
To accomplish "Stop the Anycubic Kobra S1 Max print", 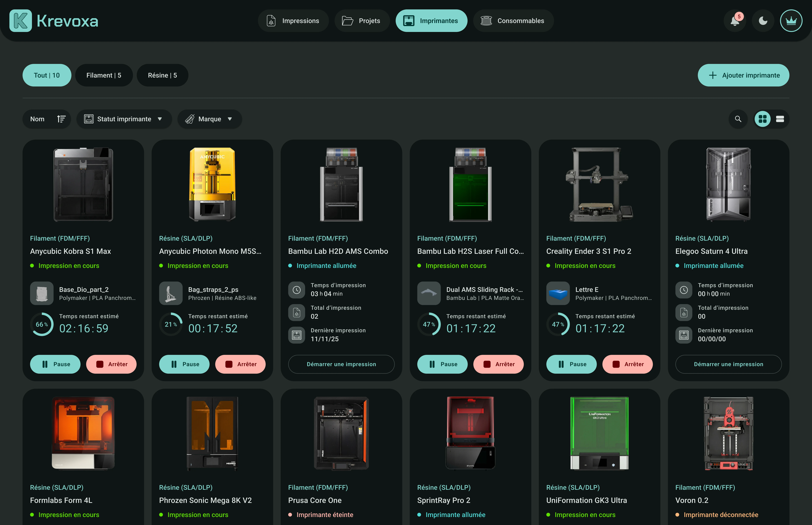I will (111, 364).
